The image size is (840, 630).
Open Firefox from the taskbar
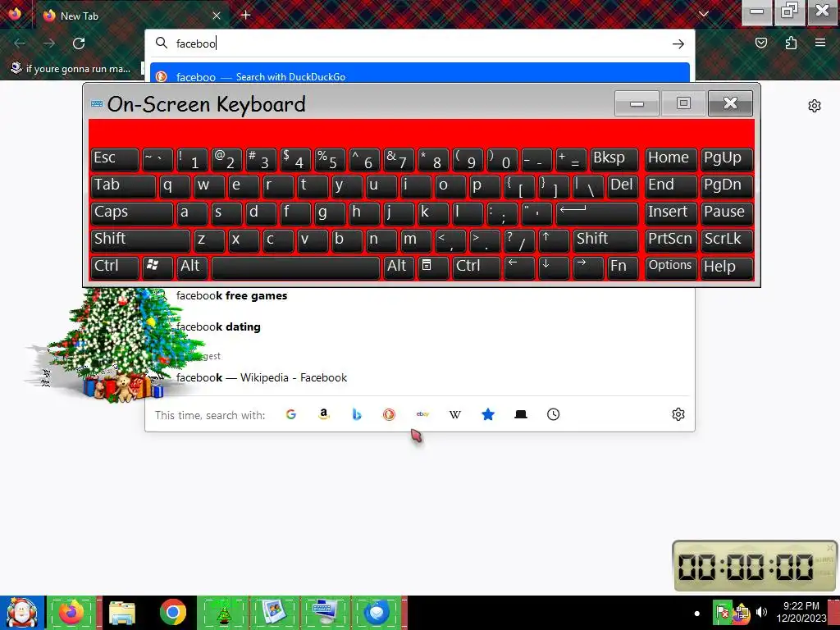click(x=72, y=613)
